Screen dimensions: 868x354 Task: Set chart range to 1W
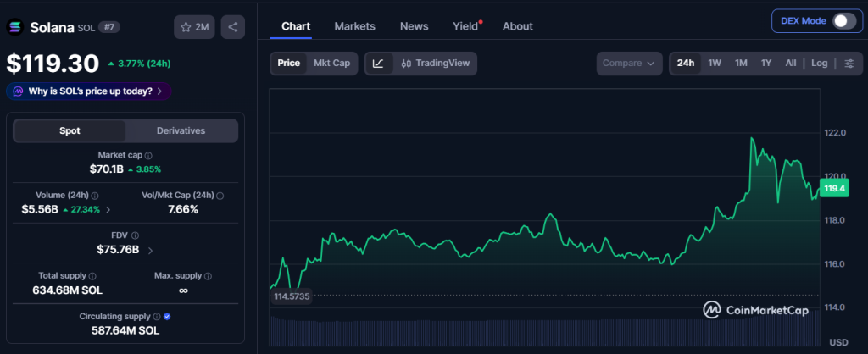(715, 63)
